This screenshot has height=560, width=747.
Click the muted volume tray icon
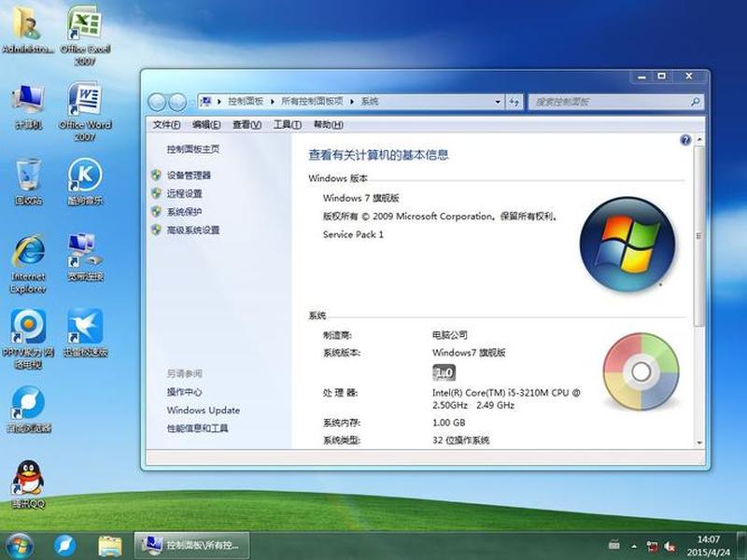point(670,546)
